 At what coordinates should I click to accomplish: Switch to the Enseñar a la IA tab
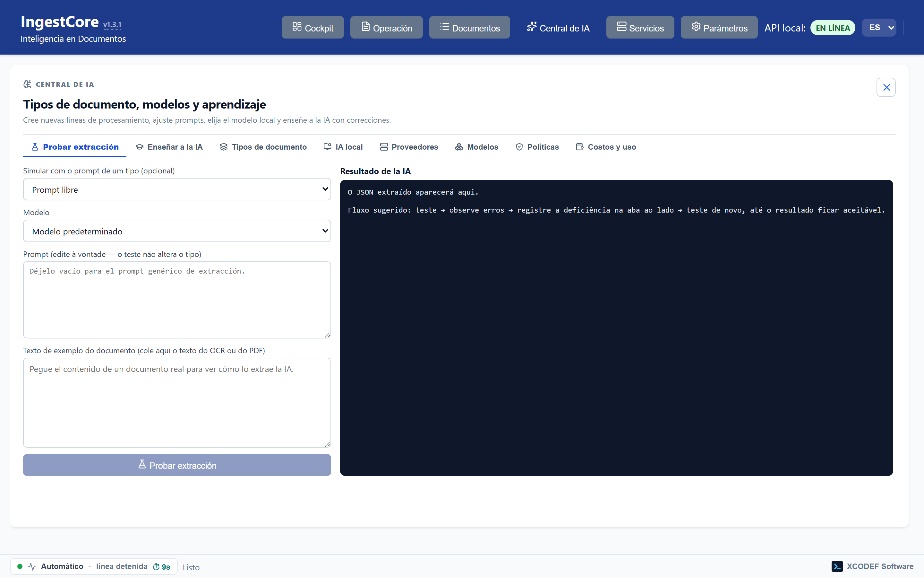tap(169, 147)
